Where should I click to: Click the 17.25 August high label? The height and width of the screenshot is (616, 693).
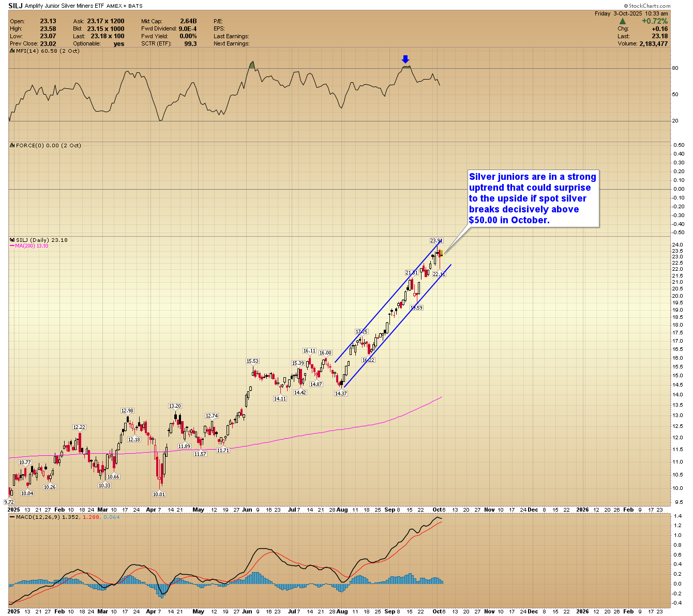click(361, 332)
